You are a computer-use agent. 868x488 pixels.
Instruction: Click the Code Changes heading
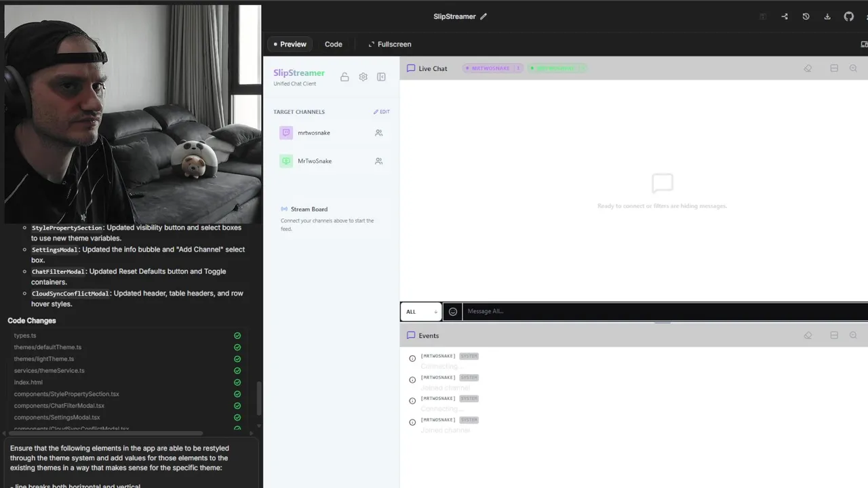click(32, 321)
